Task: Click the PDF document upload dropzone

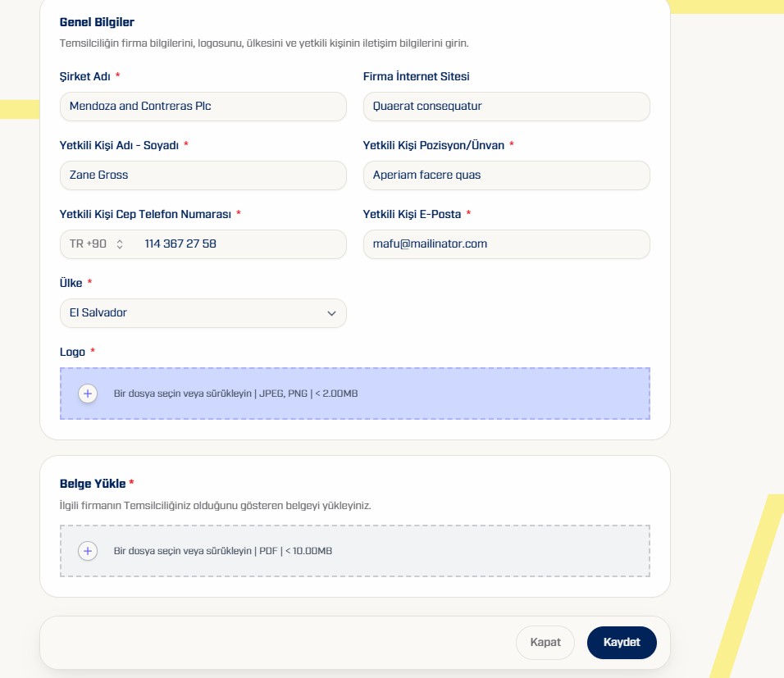Action: (355, 551)
